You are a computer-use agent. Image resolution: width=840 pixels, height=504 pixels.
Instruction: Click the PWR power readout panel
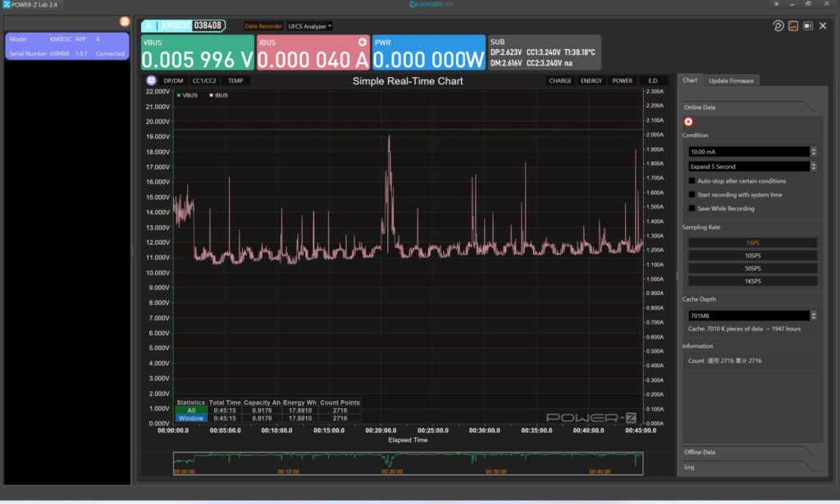pyautogui.click(x=428, y=52)
